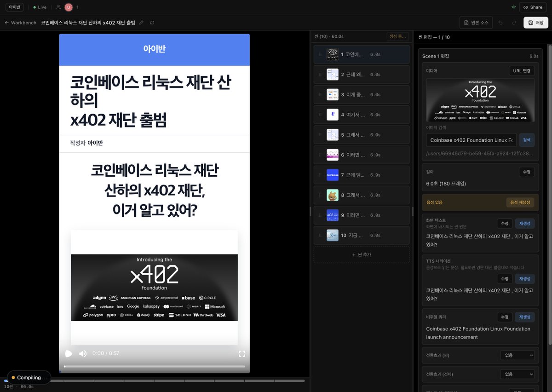Focus the 이미지 검색 input field
Viewport: 552px width, 392px height.
[x=471, y=140]
